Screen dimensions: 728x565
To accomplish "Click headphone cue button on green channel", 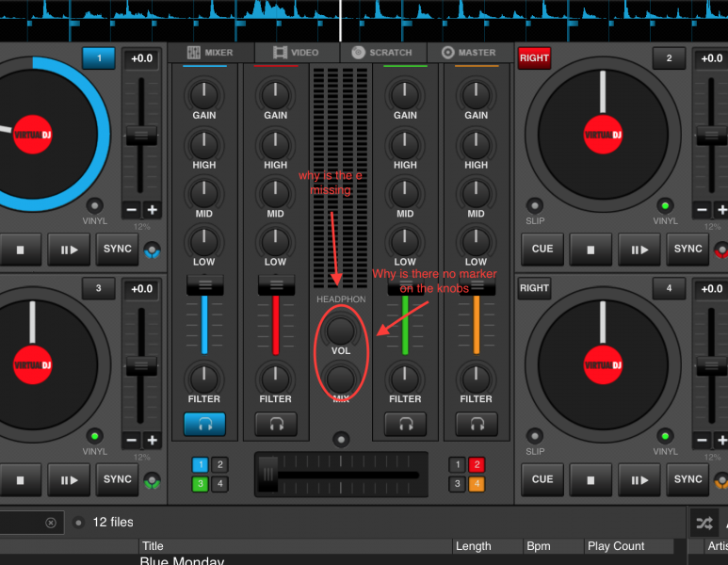I will 405,425.
